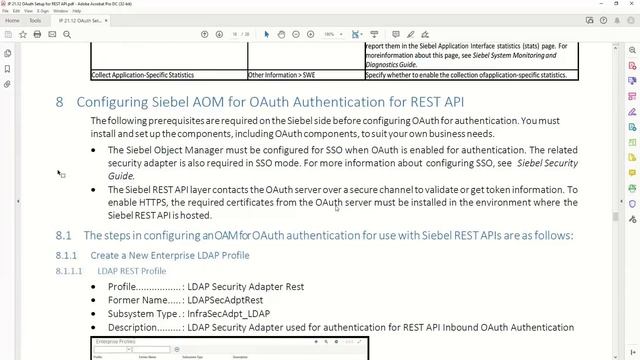Click the current page number field
Image resolution: width=640 pixels, height=360 pixels.
point(235,35)
